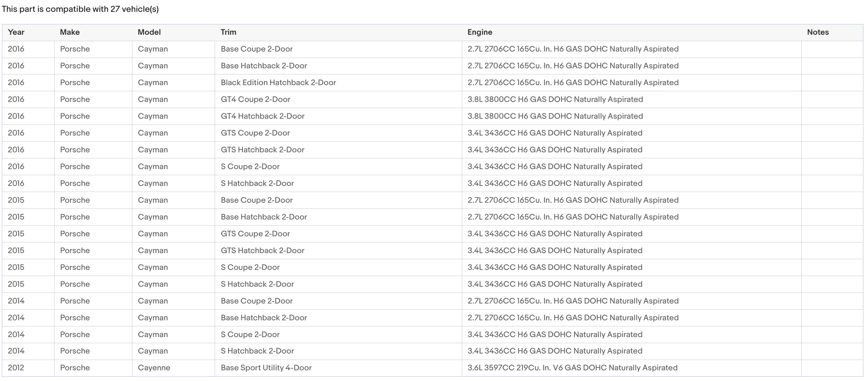
Task: Select the 2016 'S Coupe 2-Door' trim cell
Action: click(x=338, y=166)
